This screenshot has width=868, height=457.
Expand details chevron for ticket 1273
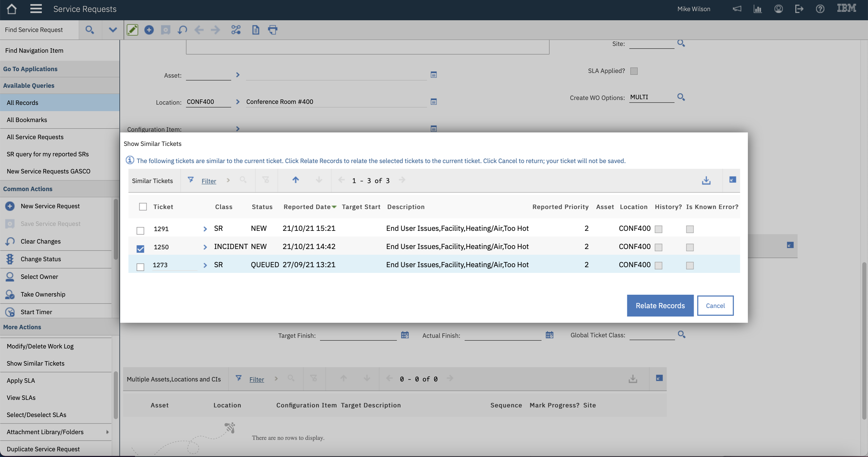(205, 265)
